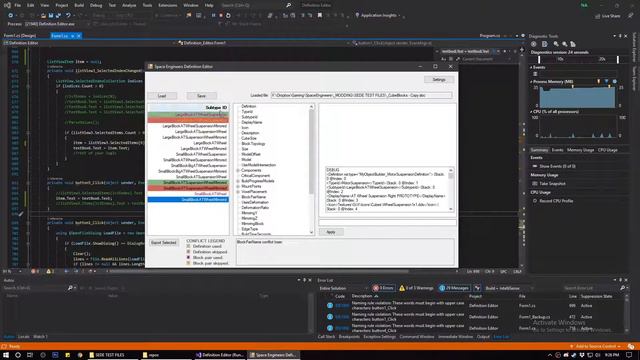Viewport: 640px width, 360px height.
Task: Open the Analyze menu
Action: pyautogui.click(x=129, y=5)
